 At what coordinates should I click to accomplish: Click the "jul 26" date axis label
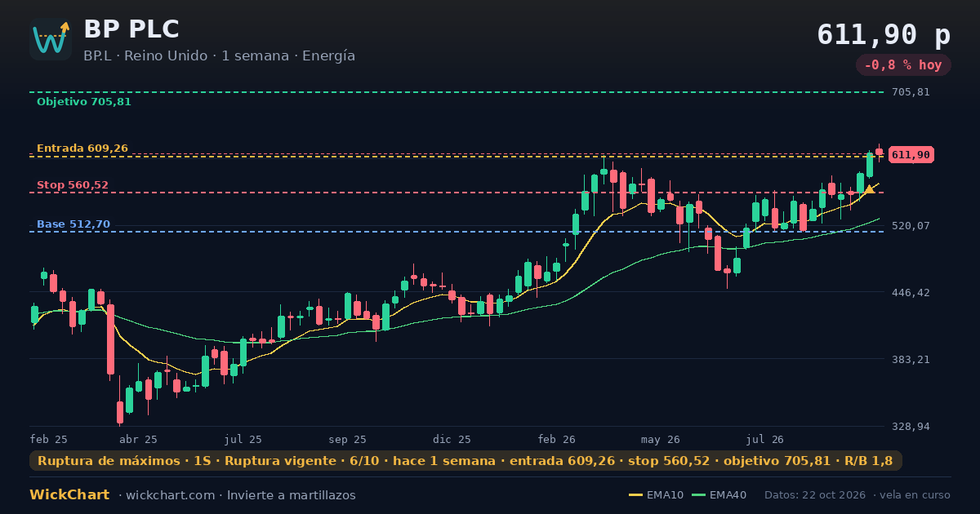tap(766, 439)
